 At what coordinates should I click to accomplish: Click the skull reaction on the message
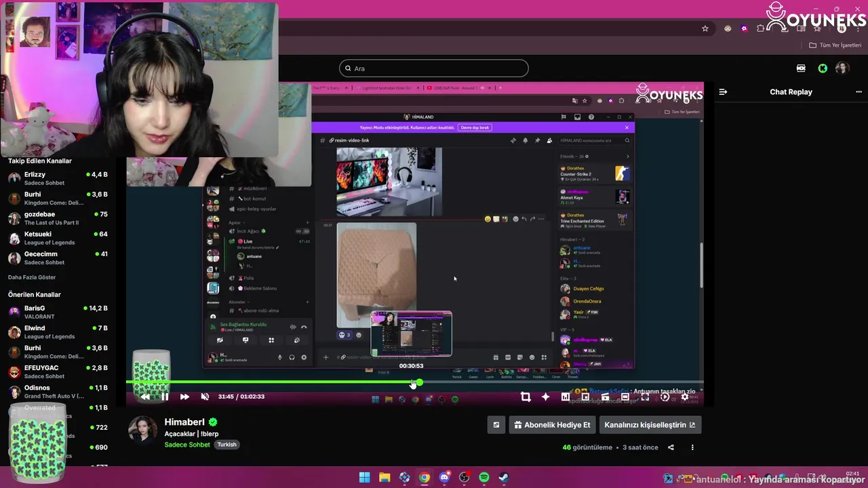(x=344, y=335)
